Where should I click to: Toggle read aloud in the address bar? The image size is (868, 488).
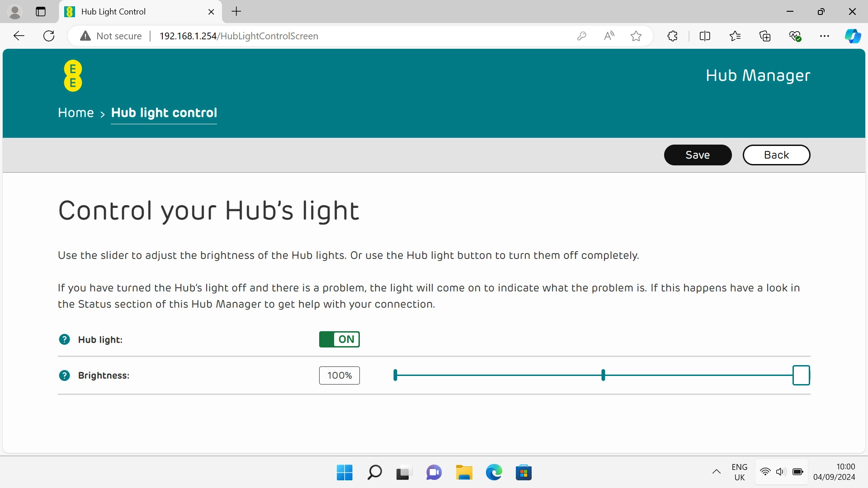609,36
